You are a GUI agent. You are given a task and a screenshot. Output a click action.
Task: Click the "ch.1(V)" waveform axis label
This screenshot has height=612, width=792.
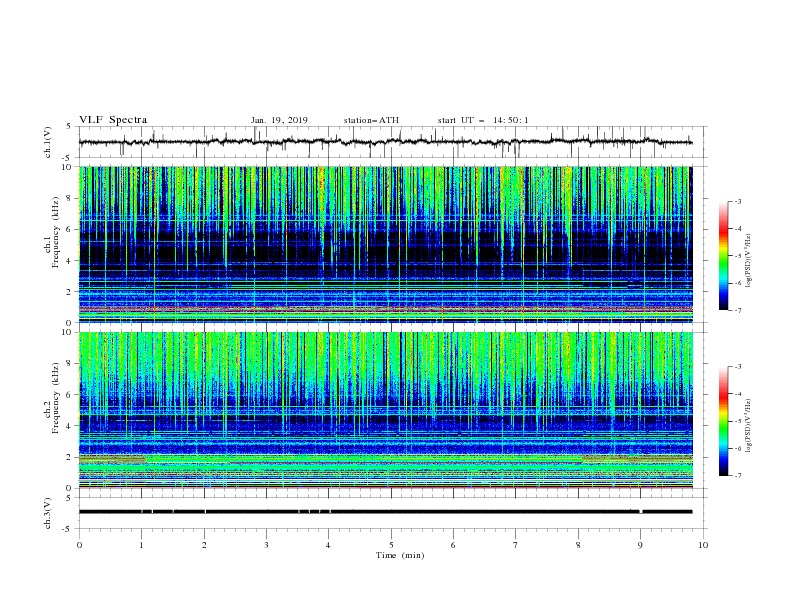tap(48, 142)
